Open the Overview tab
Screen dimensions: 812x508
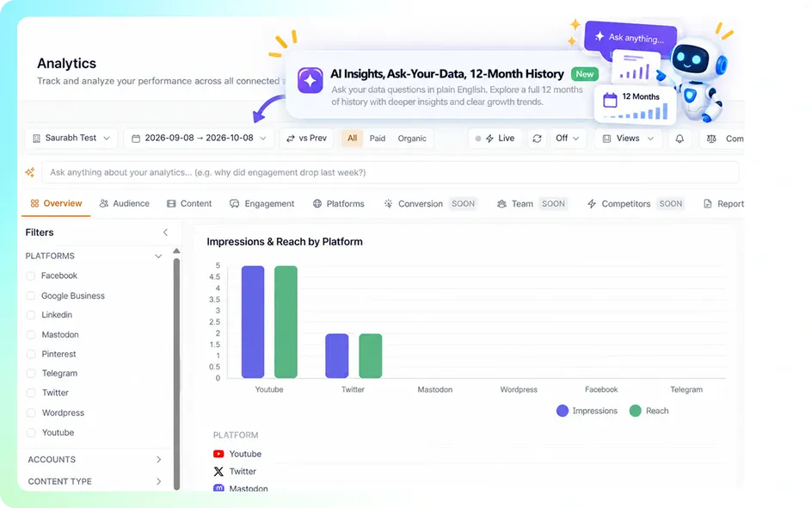56,203
